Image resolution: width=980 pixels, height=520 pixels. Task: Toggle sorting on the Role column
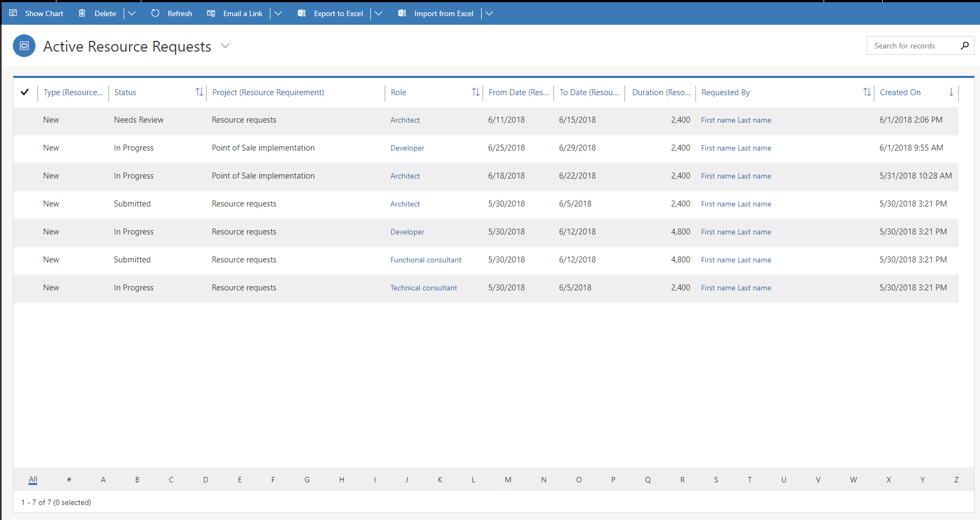tap(475, 92)
